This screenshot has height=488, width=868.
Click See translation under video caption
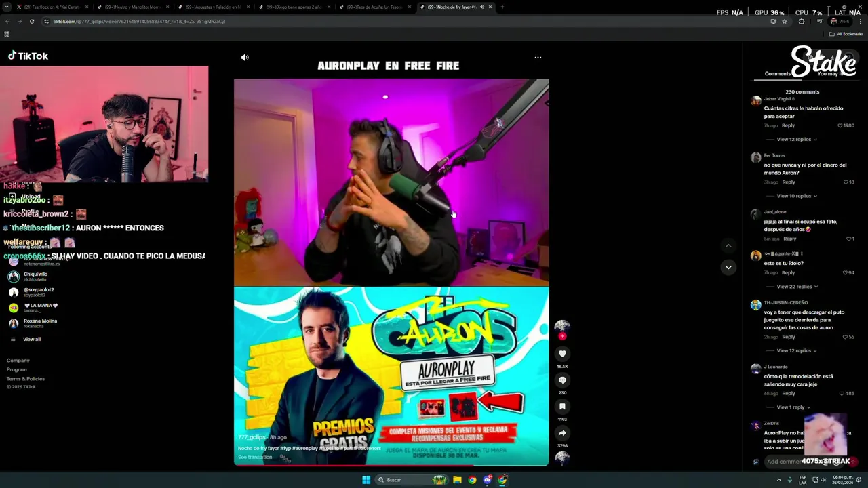pos(255,457)
